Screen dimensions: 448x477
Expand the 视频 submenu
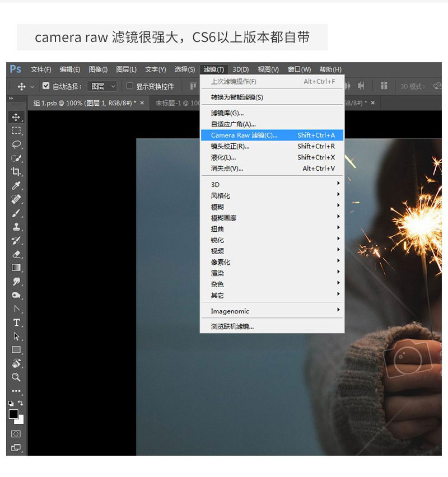coord(272,251)
